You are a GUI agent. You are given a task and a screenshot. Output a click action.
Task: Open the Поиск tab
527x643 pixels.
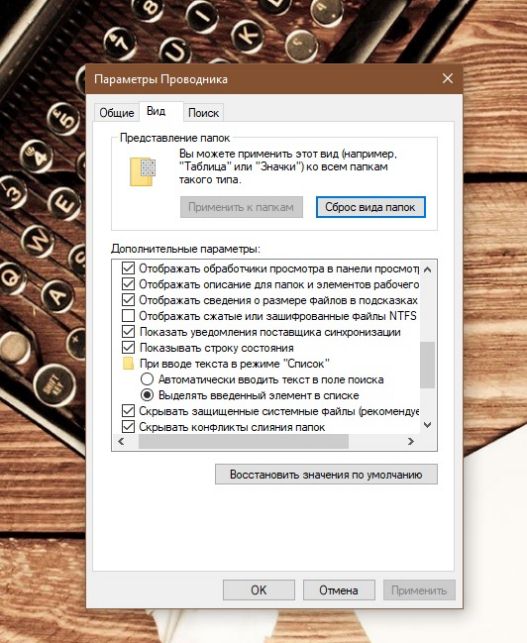[x=203, y=113]
